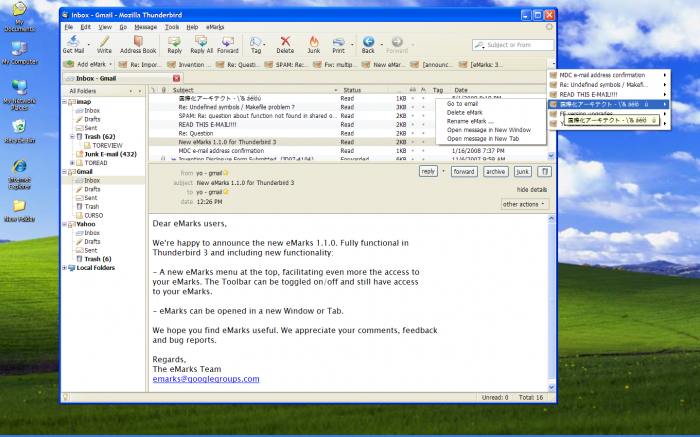Close the Inbox - Gmail tab
This screenshot has height=437, width=700.
click(176, 78)
